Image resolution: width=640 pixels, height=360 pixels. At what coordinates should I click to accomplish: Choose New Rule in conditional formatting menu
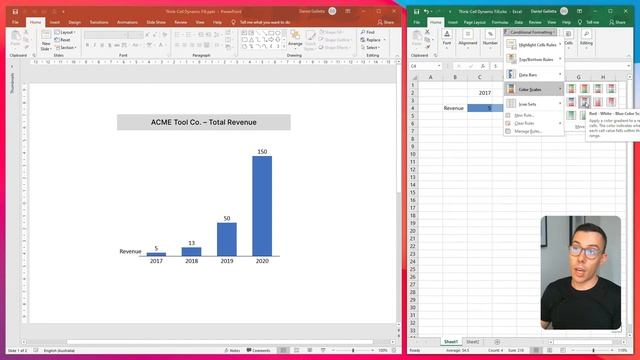[x=534, y=116]
